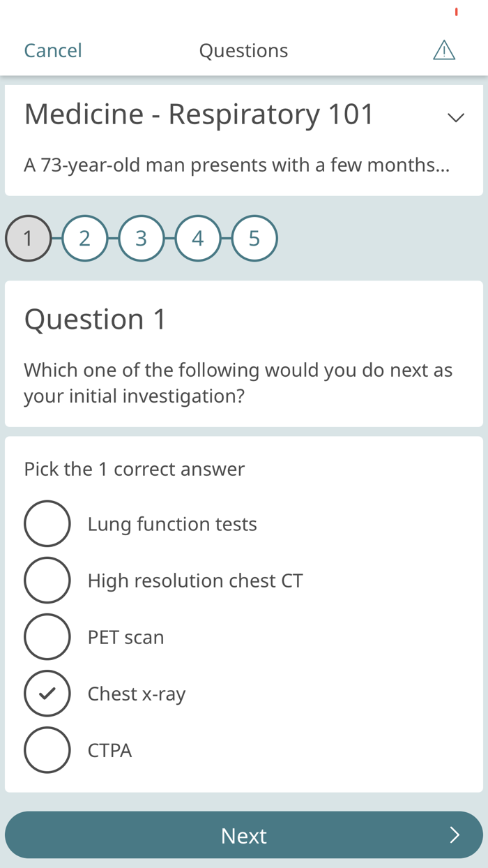Viewport: 488px width, 868px height.
Task: Expand the truncated case description text
Action: coord(237,165)
